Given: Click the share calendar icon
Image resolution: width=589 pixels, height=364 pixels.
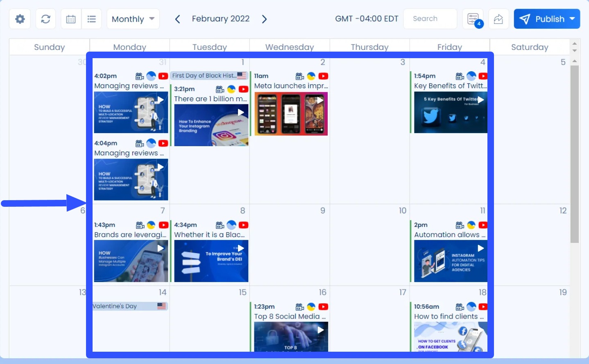Looking at the screenshot, I should click(x=498, y=19).
